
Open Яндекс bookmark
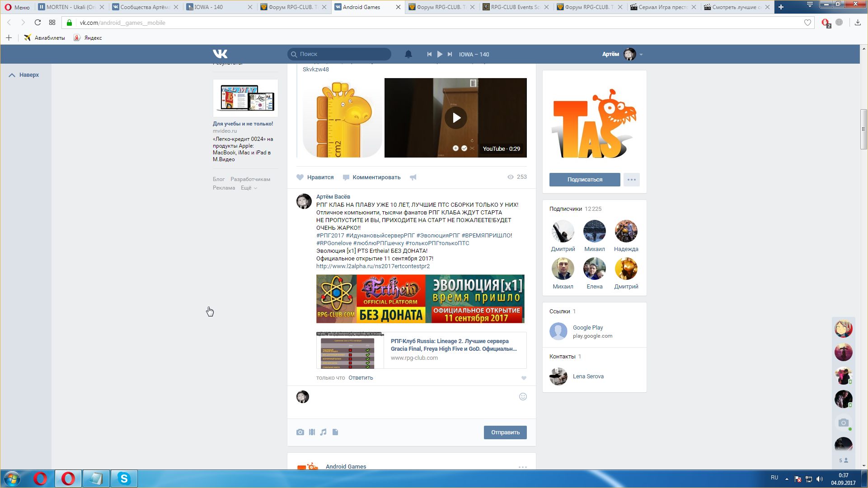[88, 38]
